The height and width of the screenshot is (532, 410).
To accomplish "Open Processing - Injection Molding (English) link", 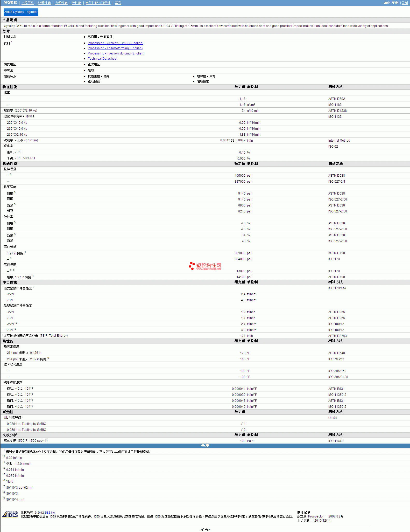I will coord(116,53).
